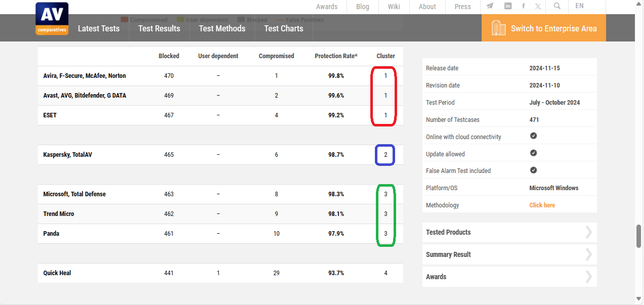Click the release date value 2024-11-15

[544, 68]
